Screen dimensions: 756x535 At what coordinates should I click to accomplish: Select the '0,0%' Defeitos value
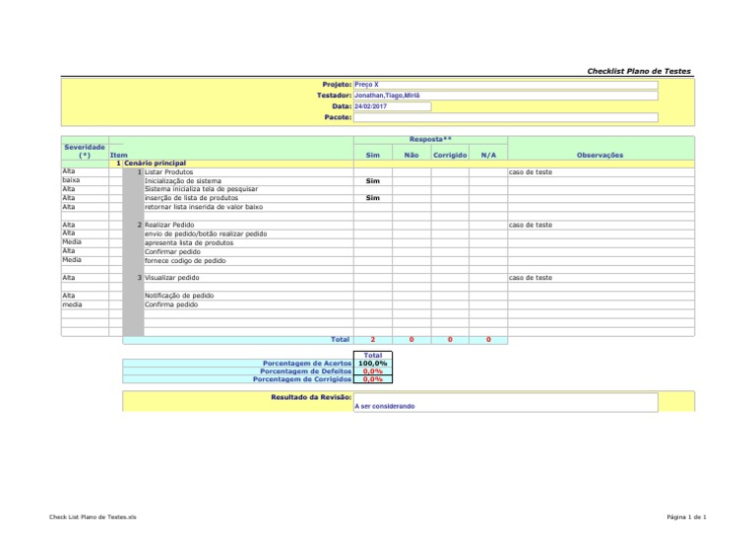point(373,371)
